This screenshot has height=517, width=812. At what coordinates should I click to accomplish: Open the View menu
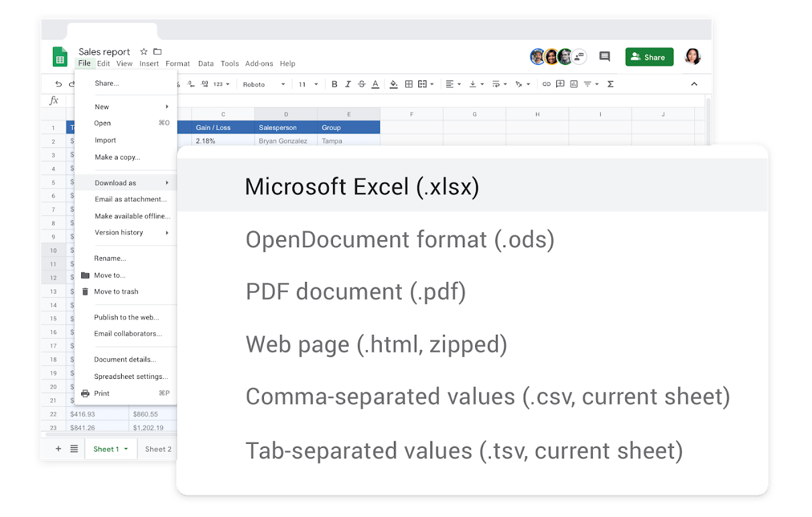tap(124, 64)
